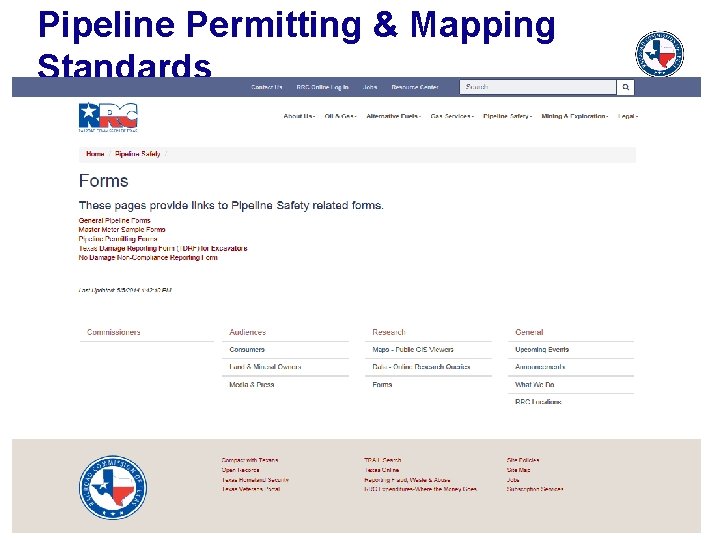Click the Railroad Commission seal in the footer
Image resolution: width=720 pixels, height=540 pixels.
[x=113, y=488]
